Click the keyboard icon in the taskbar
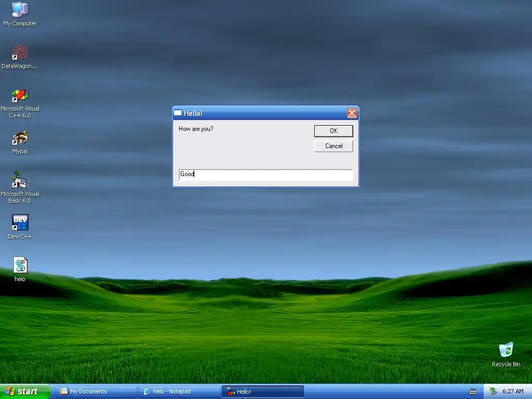Viewport: 532px width, 399px height. tap(473, 392)
